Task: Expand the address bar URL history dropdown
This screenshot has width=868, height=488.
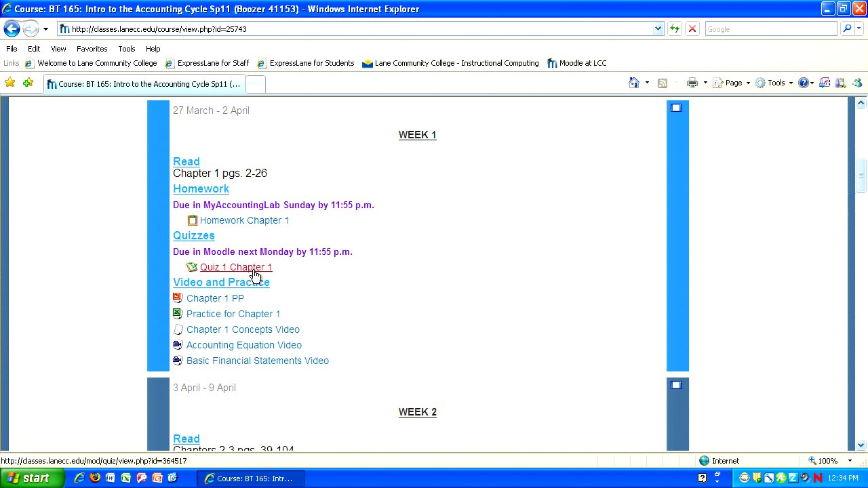Action: pos(658,29)
